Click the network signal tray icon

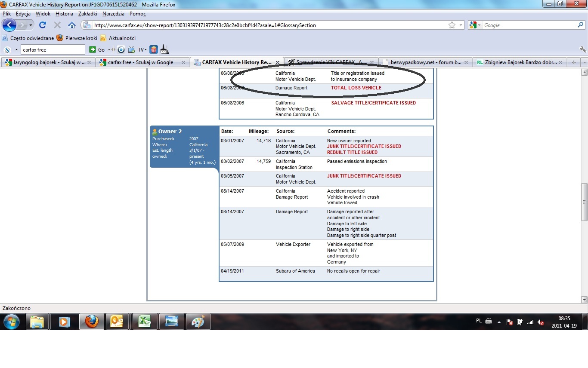pyautogui.click(x=530, y=322)
